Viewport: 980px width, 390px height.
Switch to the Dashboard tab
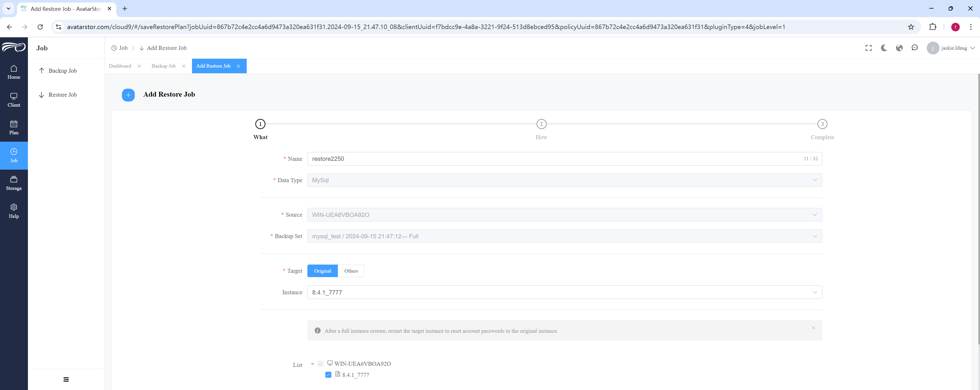(120, 66)
